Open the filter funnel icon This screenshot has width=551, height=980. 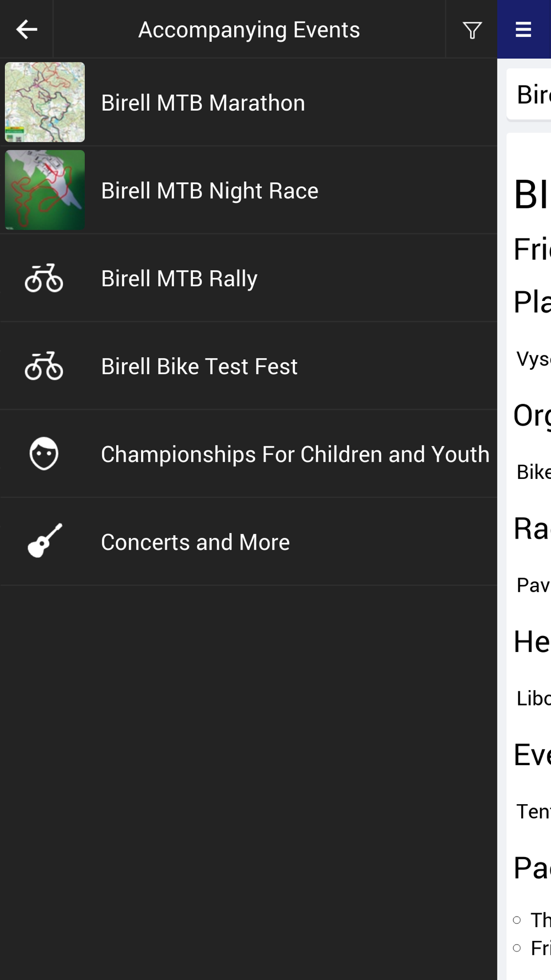[x=472, y=30]
